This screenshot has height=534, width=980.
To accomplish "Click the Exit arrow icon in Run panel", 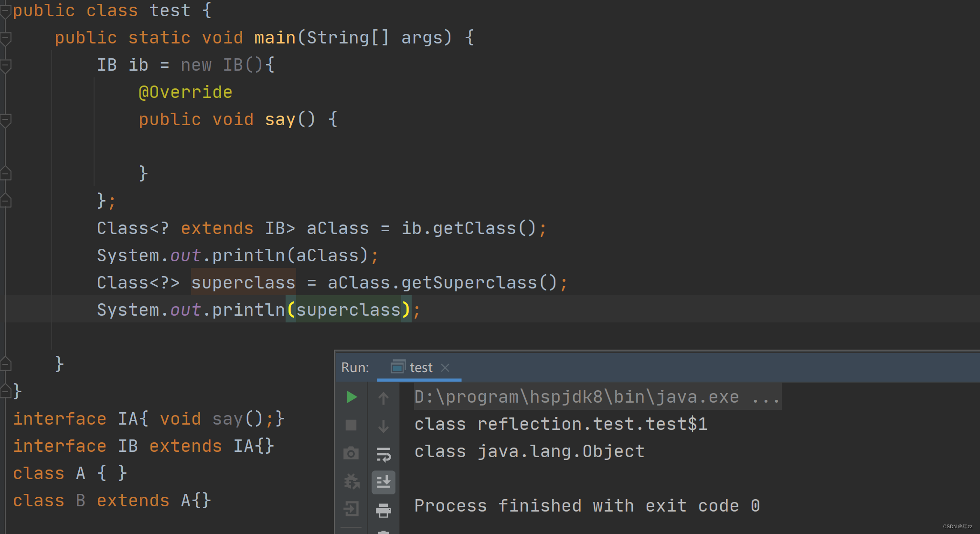I will click(x=351, y=509).
